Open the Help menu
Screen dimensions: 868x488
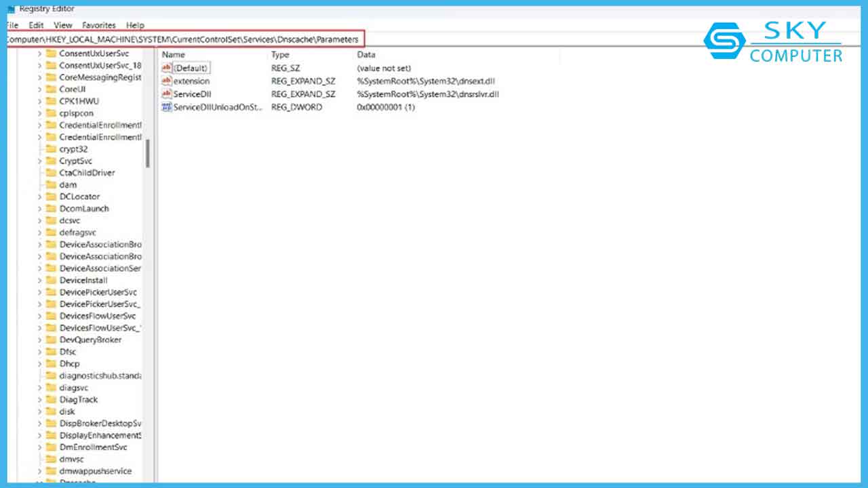click(135, 25)
